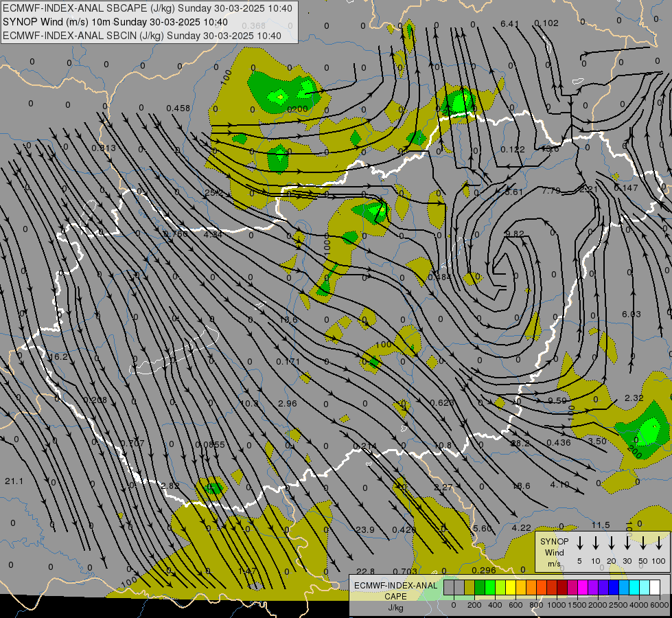The height and width of the screenshot is (618, 672).
Task: Pick the olive swatch in CAPE legend
Action: [470, 588]
